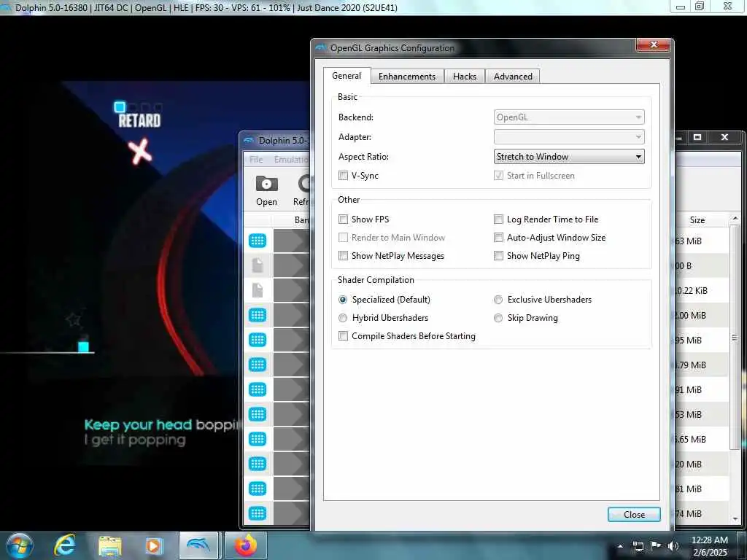Open the Advanced tab

(x=513, y=76)
